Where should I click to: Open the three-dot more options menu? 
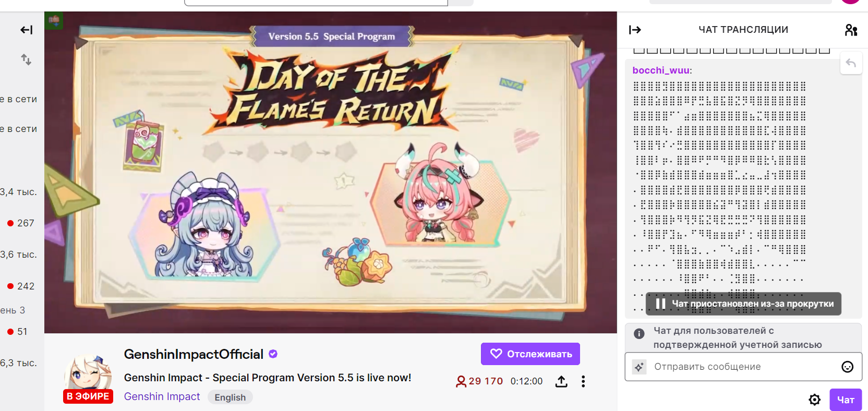[583, 381]
